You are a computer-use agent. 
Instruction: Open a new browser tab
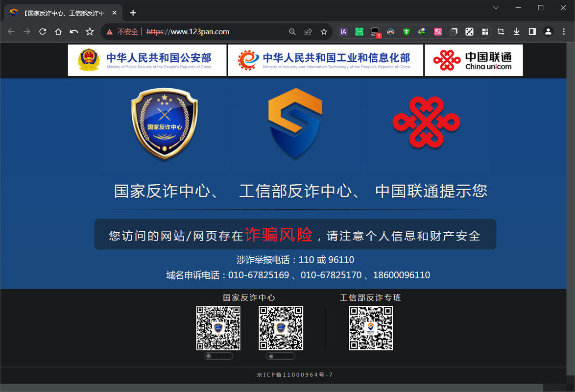point(133,13)
